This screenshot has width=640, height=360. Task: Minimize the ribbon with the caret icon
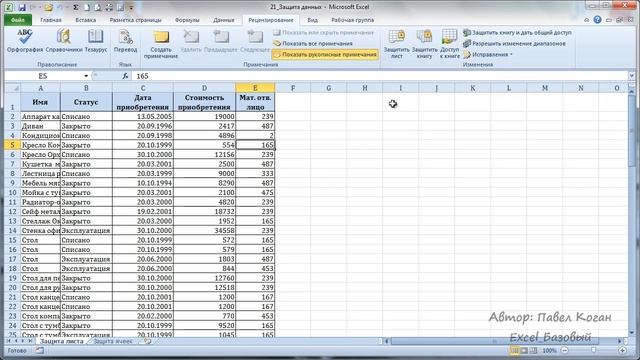[587, 20]
